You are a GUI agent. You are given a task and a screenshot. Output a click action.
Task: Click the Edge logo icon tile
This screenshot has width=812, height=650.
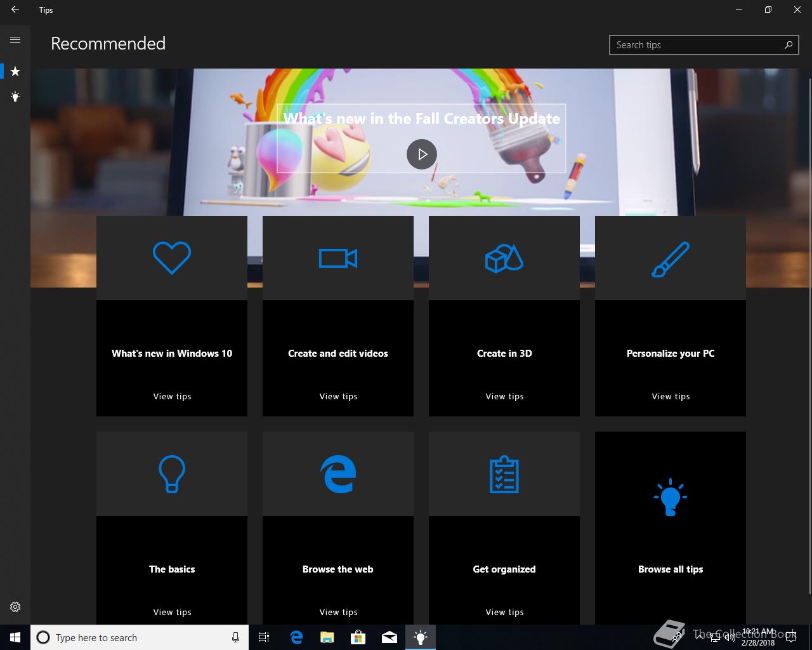pos(338,474)
